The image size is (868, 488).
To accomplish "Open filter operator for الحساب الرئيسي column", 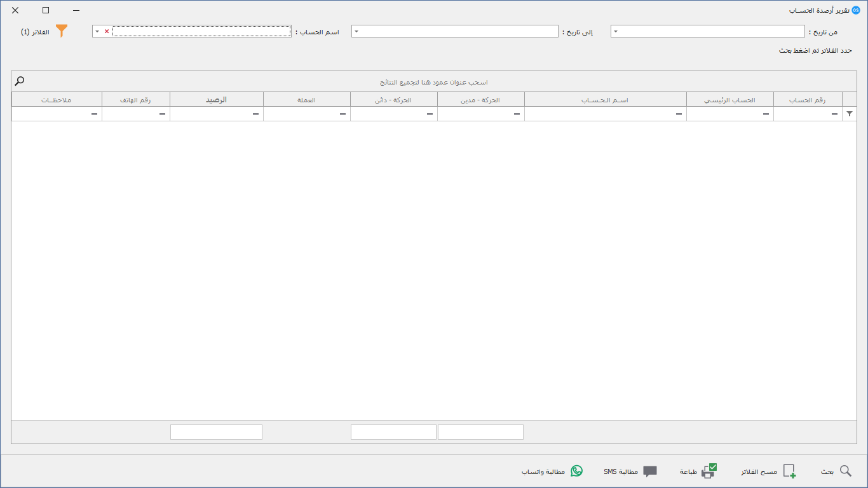I will [x=766, y=114].
